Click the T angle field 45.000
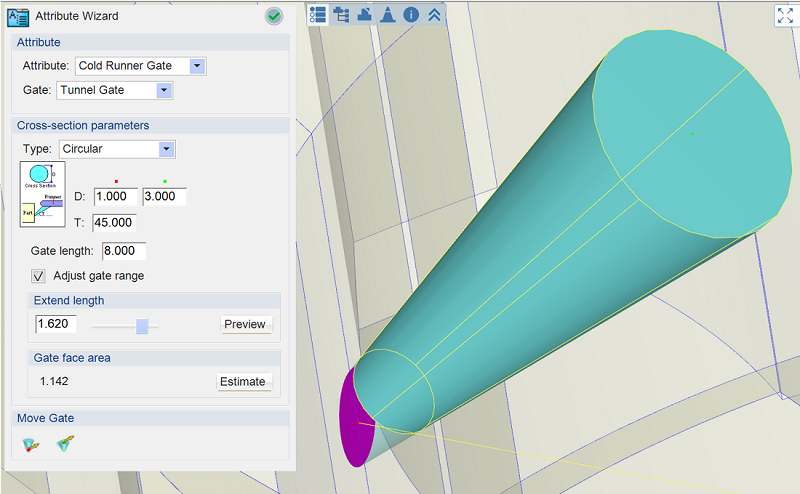The image size is (800, 494). click(114, 223)
